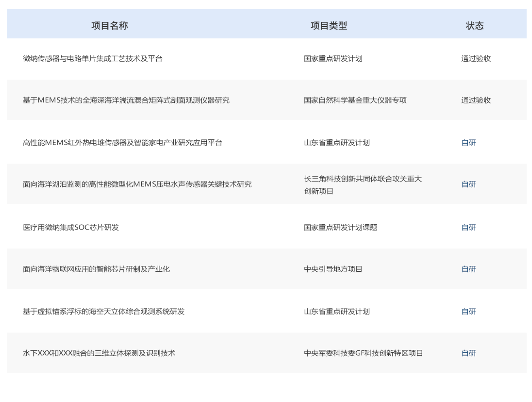This screenshot has width=532, height=402.
Task: Select 长三角科技创新共同体联合攻关重大创新项目 type cell
Action: coord(362,185)
